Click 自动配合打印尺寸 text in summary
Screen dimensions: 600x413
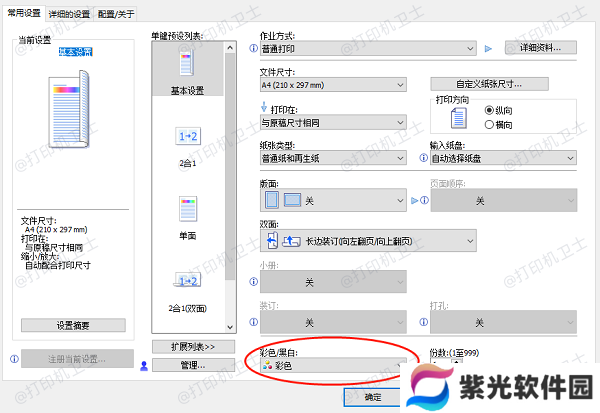coord(58,265)
